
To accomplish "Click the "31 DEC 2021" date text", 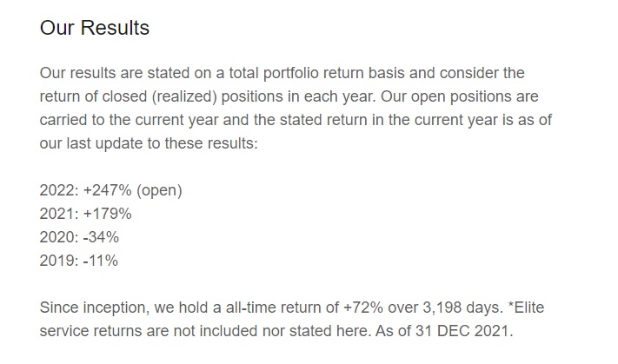I will click(x=462, y=331).
